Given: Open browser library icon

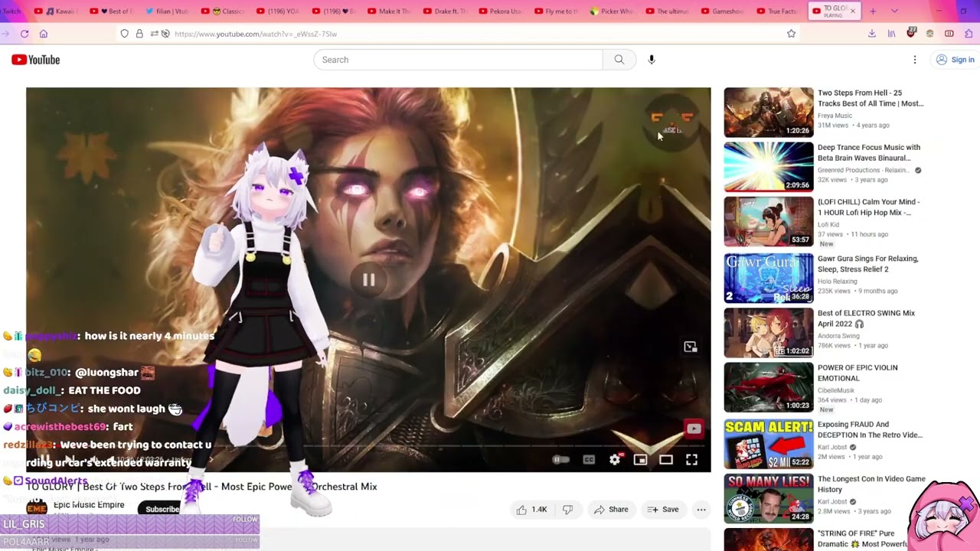Looking at the screenshot, I should click(x=891, y=34).
